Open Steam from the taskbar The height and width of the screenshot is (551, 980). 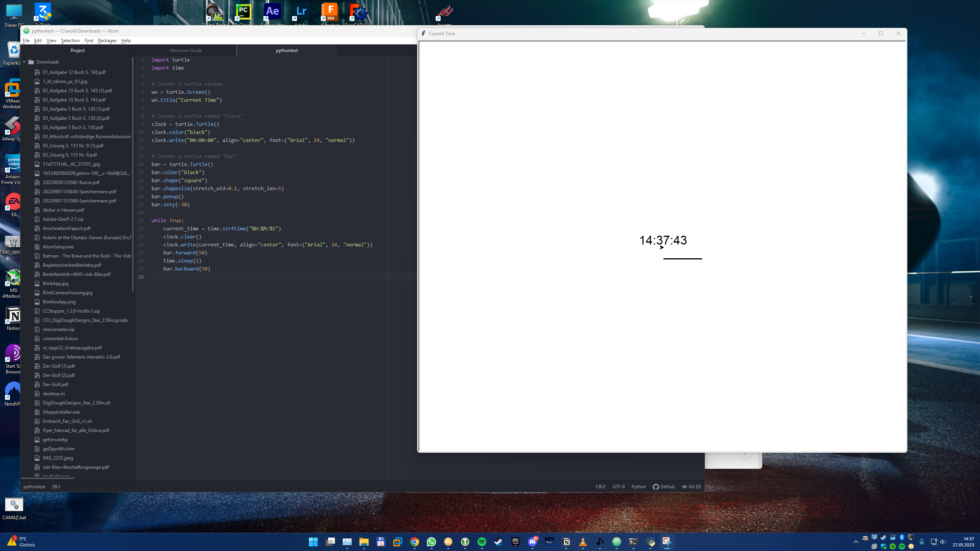(x=498, y=542)
